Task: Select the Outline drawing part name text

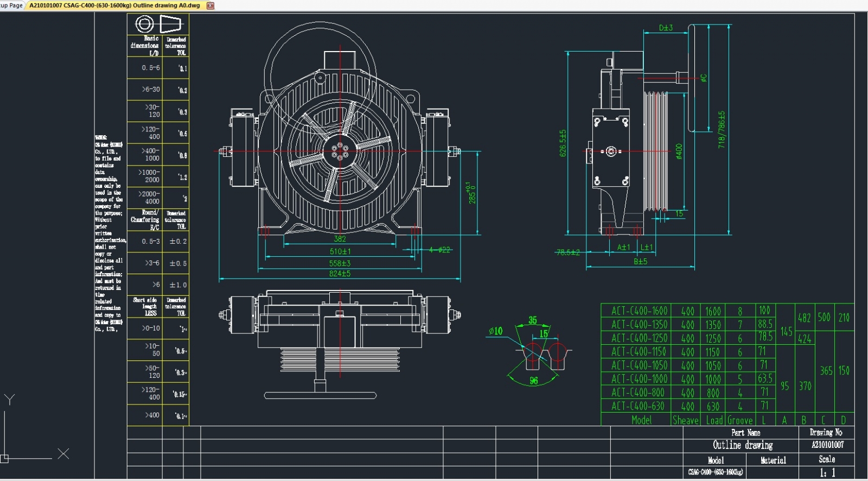Action: tap(743, 445)
